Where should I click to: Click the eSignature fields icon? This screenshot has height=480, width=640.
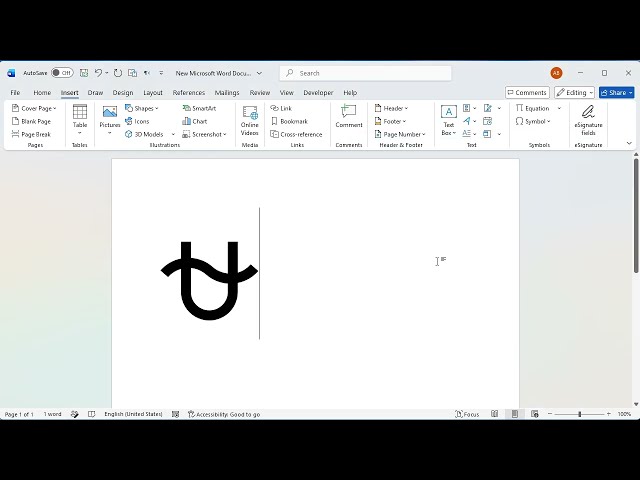[588, 112]
